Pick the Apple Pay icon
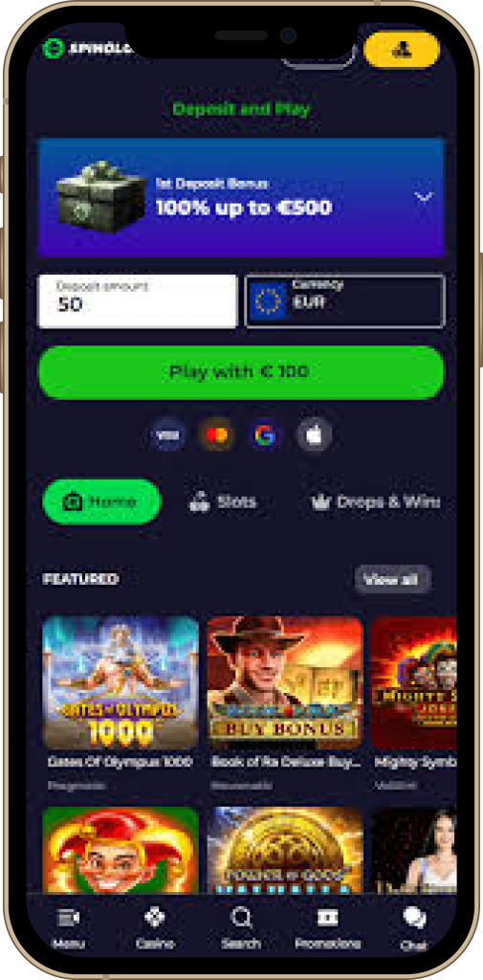Image resolution: width=483 pixels, height=980 pixels. pos(315,434)
